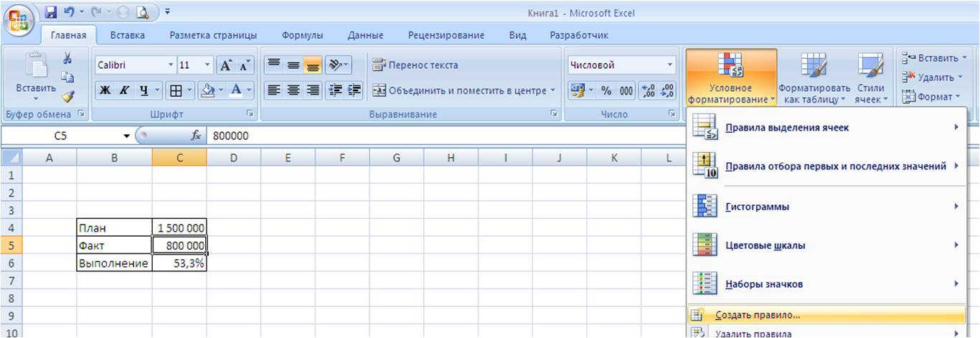Click the Increase Indent icon
Screen dimensions: 980x338
tap(354, 90)
